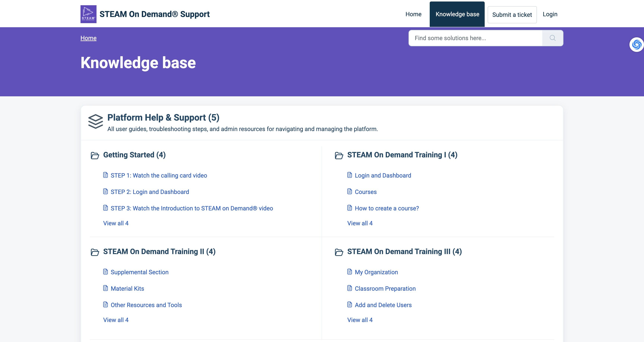
Task: Click the search magnifier icon button
Action: point(553,38)
